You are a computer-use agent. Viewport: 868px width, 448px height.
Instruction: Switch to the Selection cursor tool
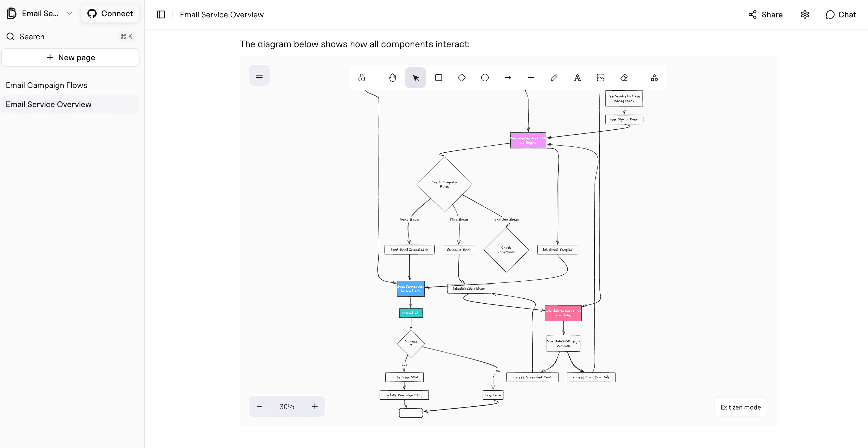click(x=415, y=78)
